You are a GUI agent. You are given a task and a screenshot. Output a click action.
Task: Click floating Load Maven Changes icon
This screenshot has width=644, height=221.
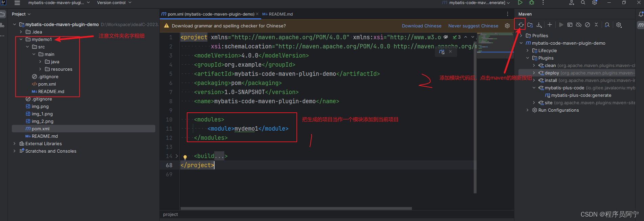pos(442,52)
